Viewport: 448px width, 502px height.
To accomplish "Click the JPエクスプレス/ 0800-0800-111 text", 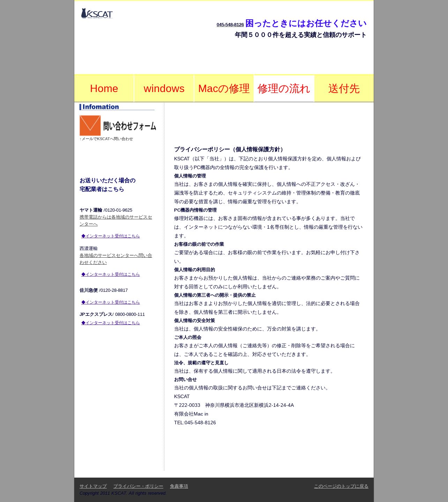I will click(x=112, y=314).
